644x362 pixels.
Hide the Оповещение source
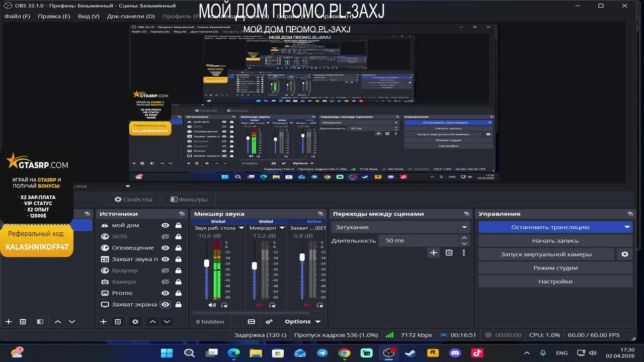(165, 248)
